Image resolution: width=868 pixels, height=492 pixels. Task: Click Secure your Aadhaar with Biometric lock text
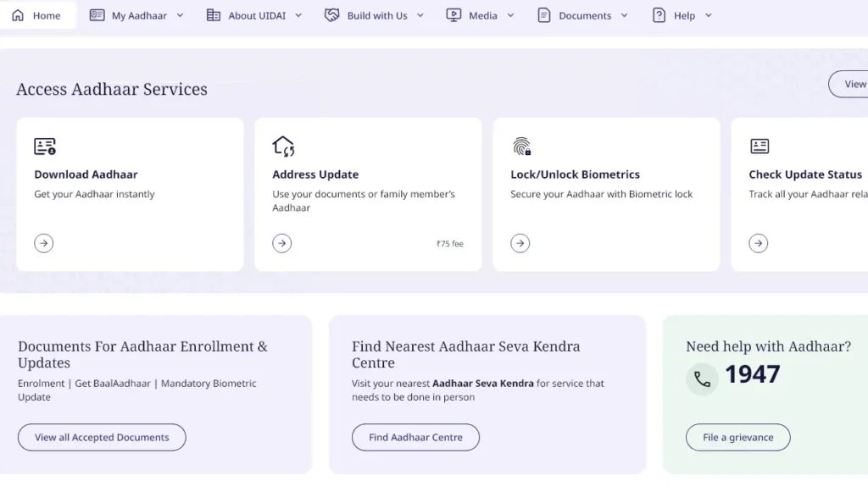(x=601, y=194)
